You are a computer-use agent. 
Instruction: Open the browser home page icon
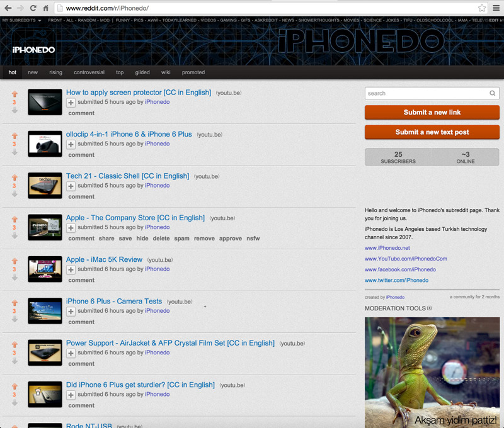(46, 8)
